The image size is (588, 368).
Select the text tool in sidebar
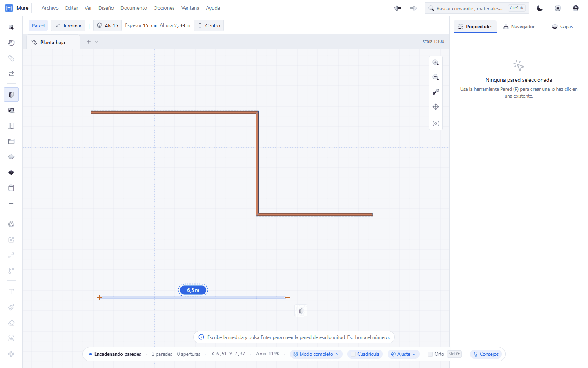[11, 292]
